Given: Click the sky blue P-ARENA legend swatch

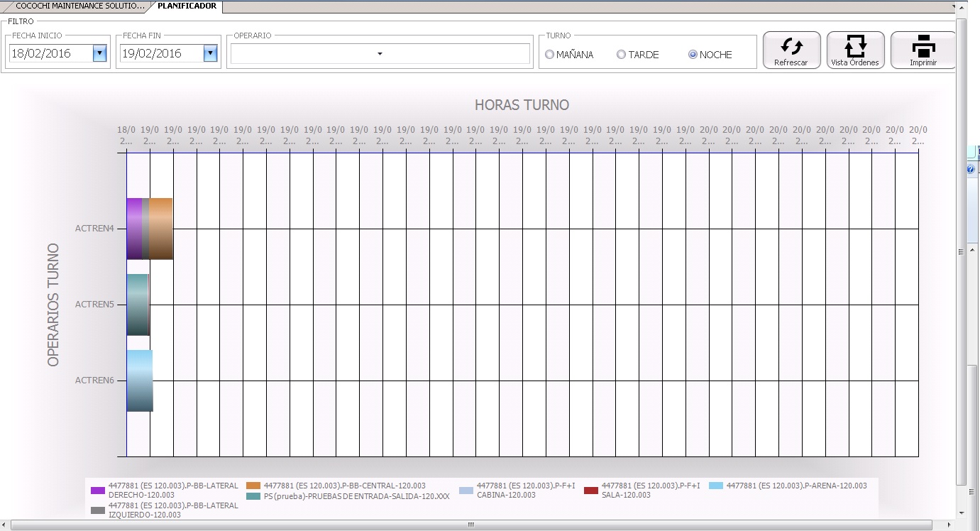Looking at the screenshot, I should pos(716,486).
